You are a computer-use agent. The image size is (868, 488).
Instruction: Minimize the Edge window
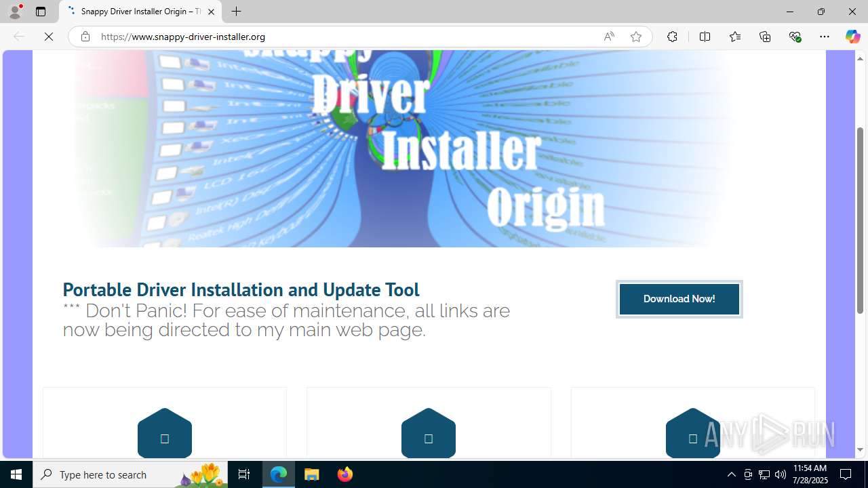click(x=789, y=12)
